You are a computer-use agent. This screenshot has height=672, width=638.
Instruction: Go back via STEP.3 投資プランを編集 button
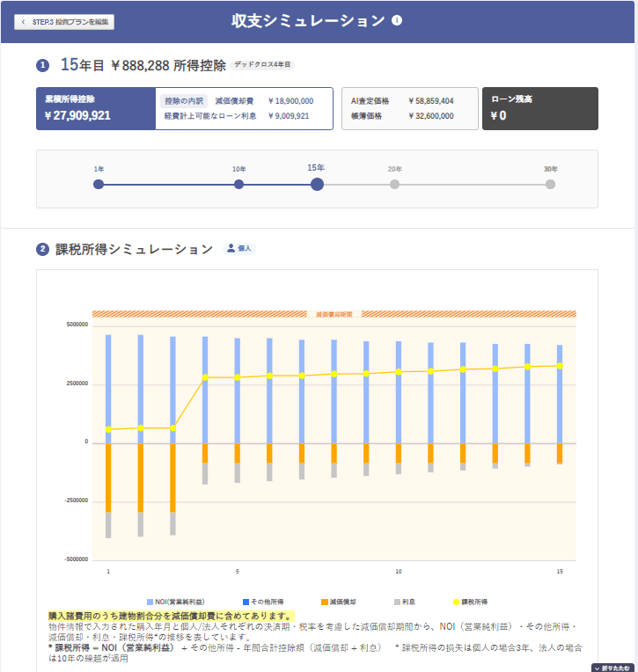[64, 22]
